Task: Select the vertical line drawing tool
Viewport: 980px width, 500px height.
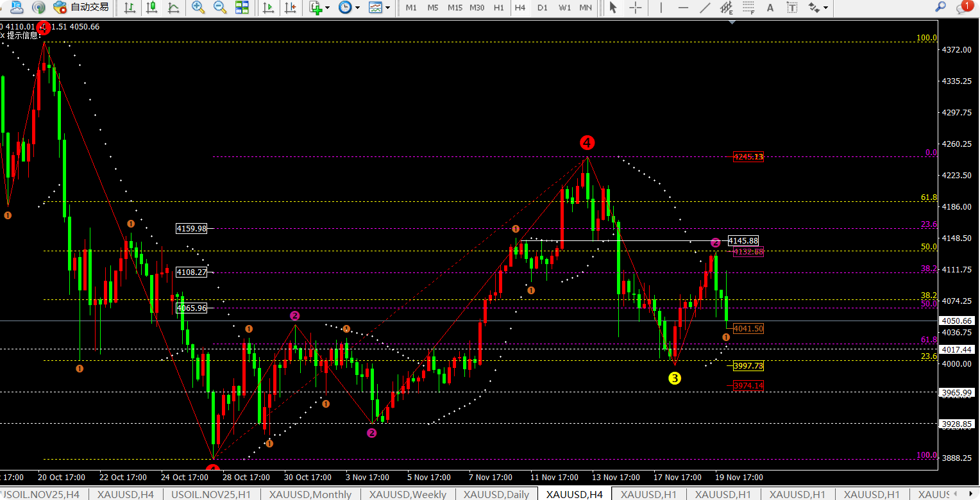Action: pyautogui.click(x=661, y=8)
